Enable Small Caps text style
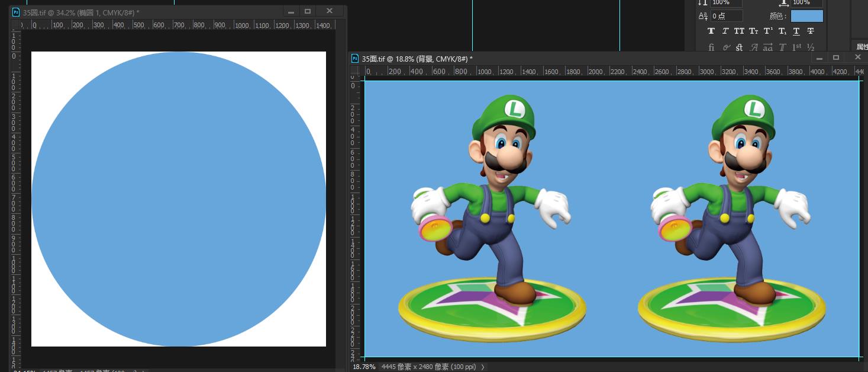The image size is (868, 372). [x=754, y=31]
